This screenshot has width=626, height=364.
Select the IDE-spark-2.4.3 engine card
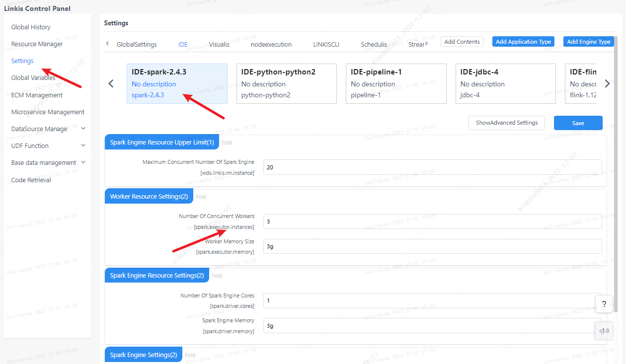pyautogui.click(x=177, y=83)
